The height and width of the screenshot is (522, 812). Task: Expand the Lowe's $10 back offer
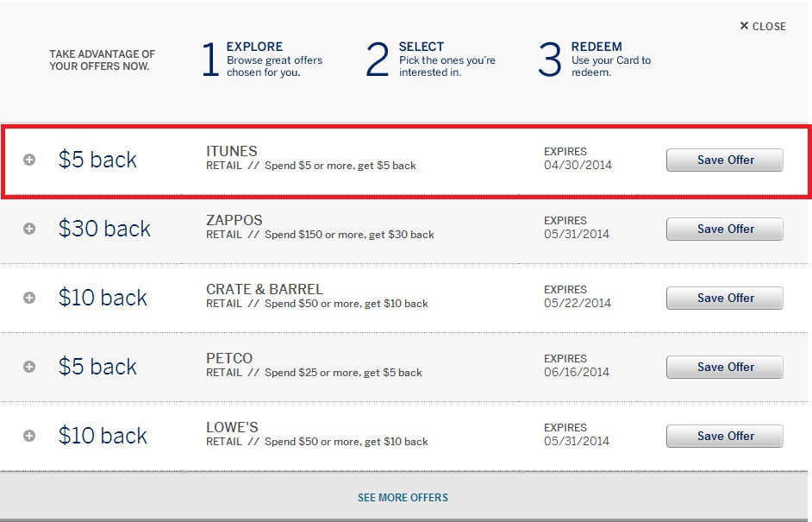29,436
